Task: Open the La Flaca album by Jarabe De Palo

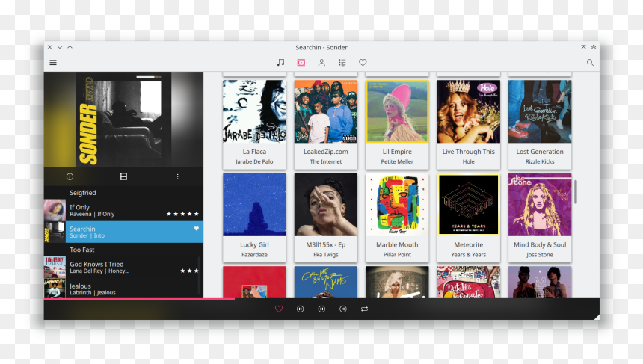Action: tap(254, 124)
